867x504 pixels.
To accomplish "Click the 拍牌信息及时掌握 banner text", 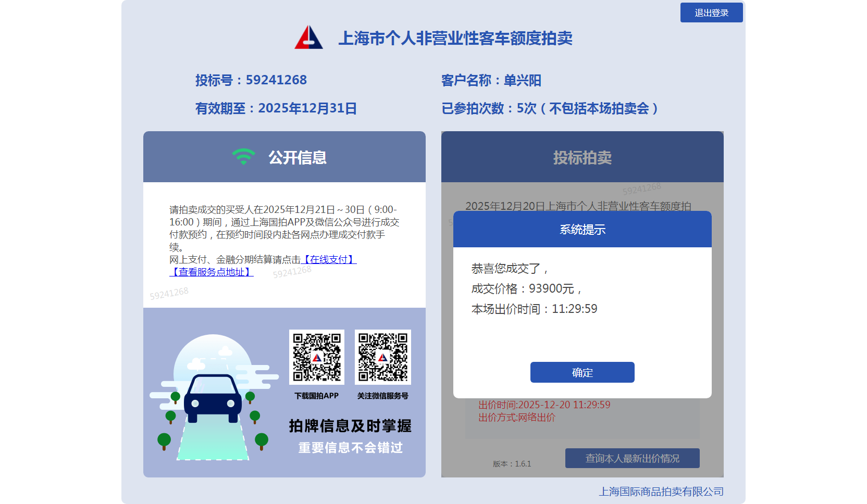I will click(x=350, y=426).
